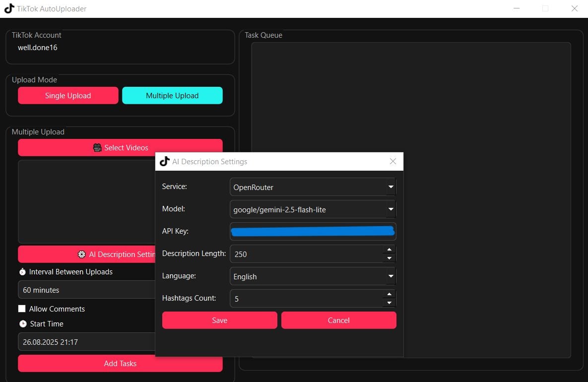The height and width of the screenshot is (382, 588).
Task: Click the API Key input field
Action: [313, 232]
